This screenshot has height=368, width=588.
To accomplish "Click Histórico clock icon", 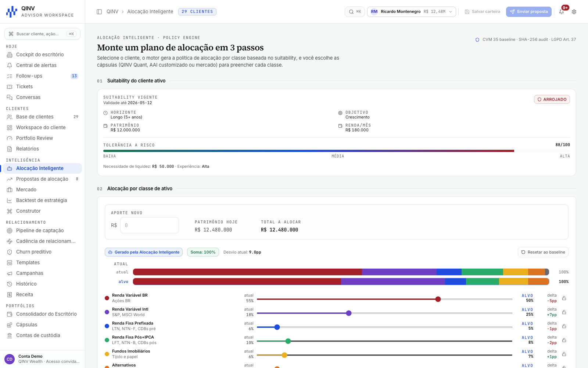I will (x=10, y=284).
